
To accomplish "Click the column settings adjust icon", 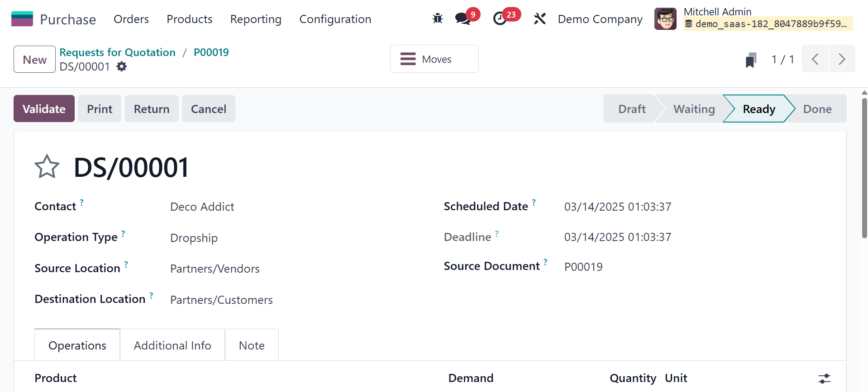I will click(x=824, y=378).
